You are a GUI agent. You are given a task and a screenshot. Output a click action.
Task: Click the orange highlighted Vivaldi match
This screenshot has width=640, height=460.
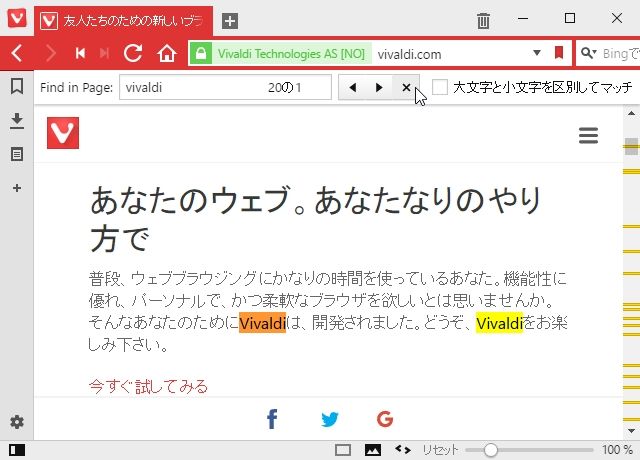coord(262,323)
